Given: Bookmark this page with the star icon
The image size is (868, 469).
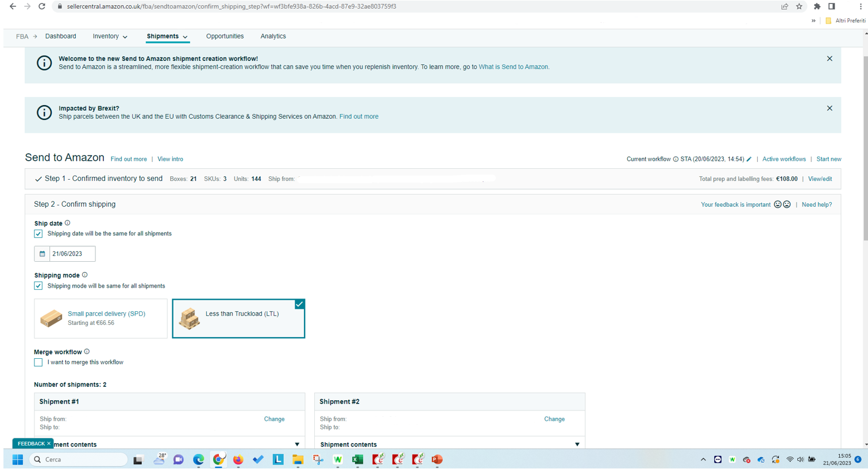Looking at the screenshot, I should click(x=799, y=6).
